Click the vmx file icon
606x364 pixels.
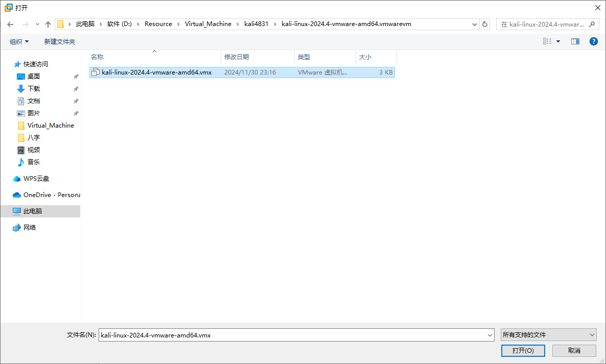click(x=95, y=72)
